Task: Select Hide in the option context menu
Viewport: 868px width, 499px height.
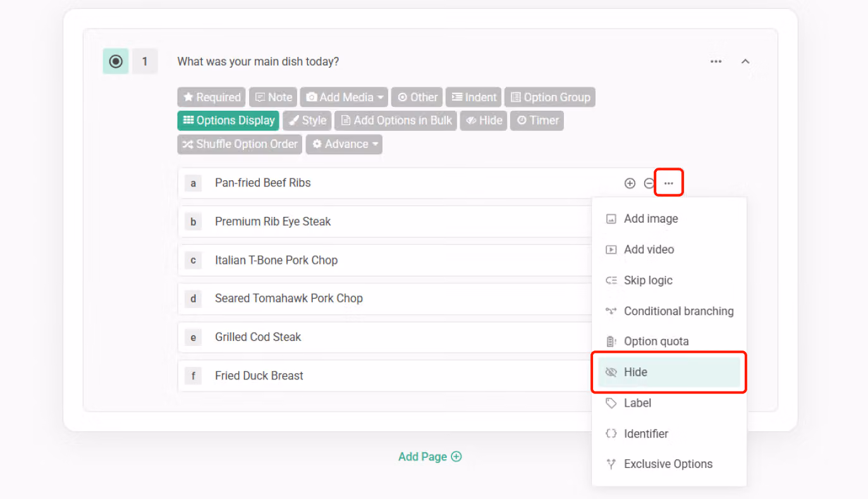Action: click(x=669, y=373)
